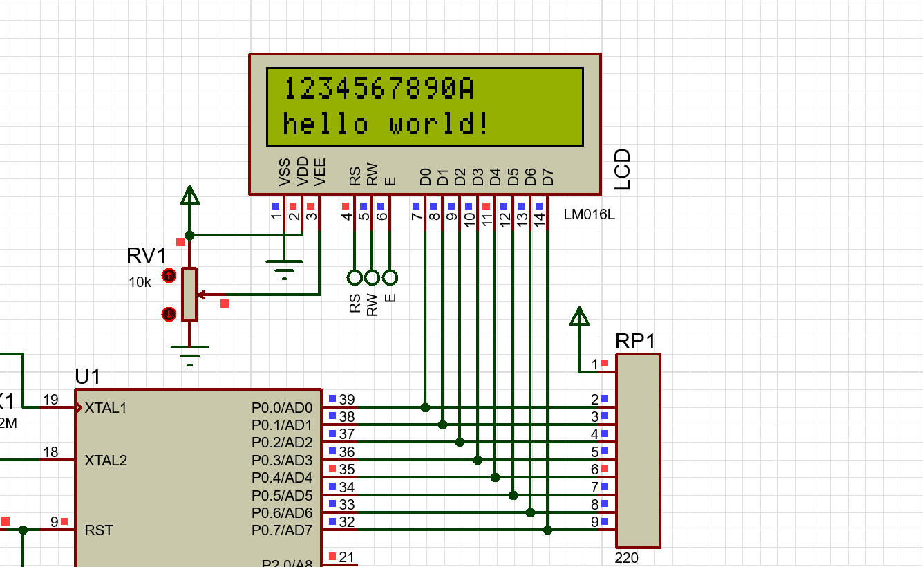924x567 pixels.
Task: Select the RP1 resistor pack body
Action: 638,451
